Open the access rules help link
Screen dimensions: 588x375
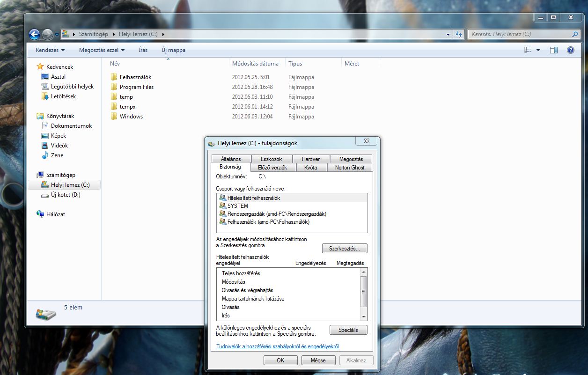278,346
